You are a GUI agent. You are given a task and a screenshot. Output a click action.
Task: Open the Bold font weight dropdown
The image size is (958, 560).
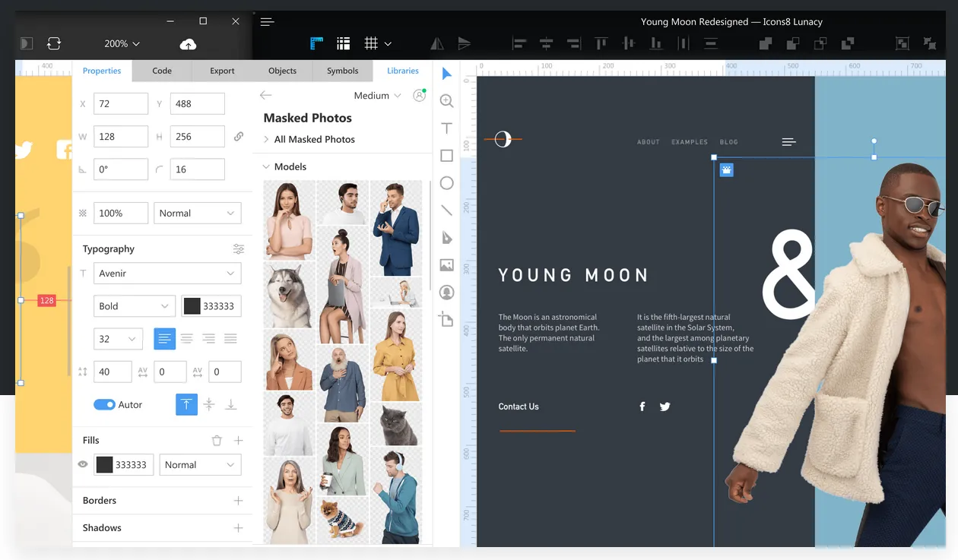pos(135,306)
